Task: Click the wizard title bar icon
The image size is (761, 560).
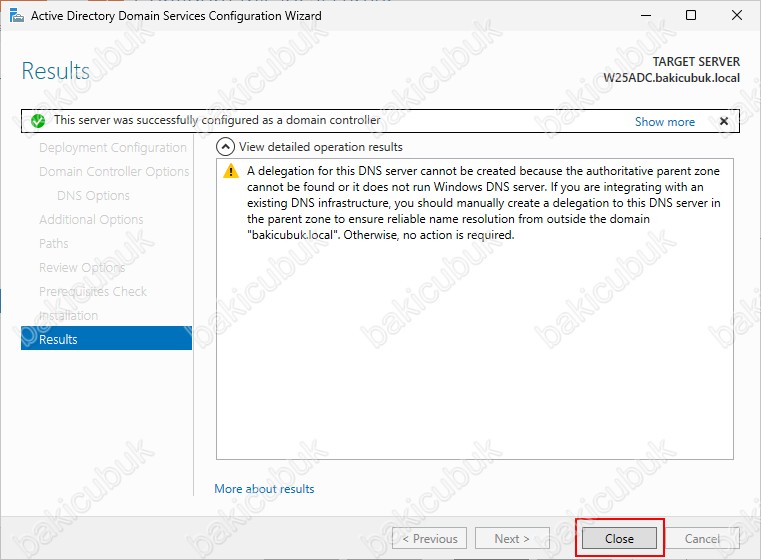Action: tap(17, 16)
